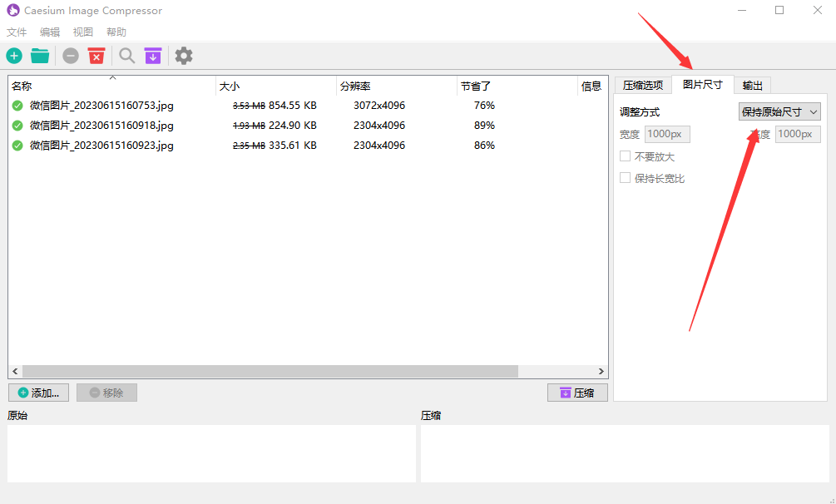Image resolution: width=836 pixels, height=504 pixels.
Task: Click the 854.55 KB size value
Action: (x=293, y=106)
